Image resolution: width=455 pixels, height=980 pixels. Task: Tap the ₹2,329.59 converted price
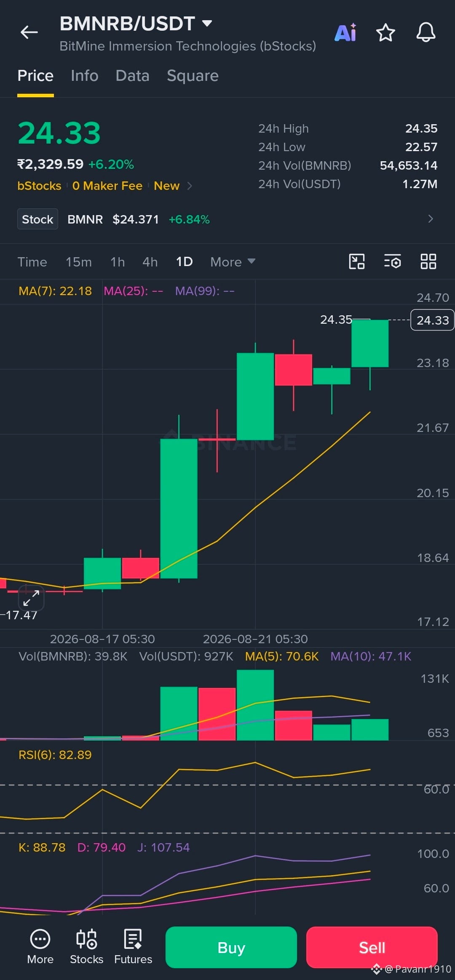pyautogui.click(x=51, y=164)
